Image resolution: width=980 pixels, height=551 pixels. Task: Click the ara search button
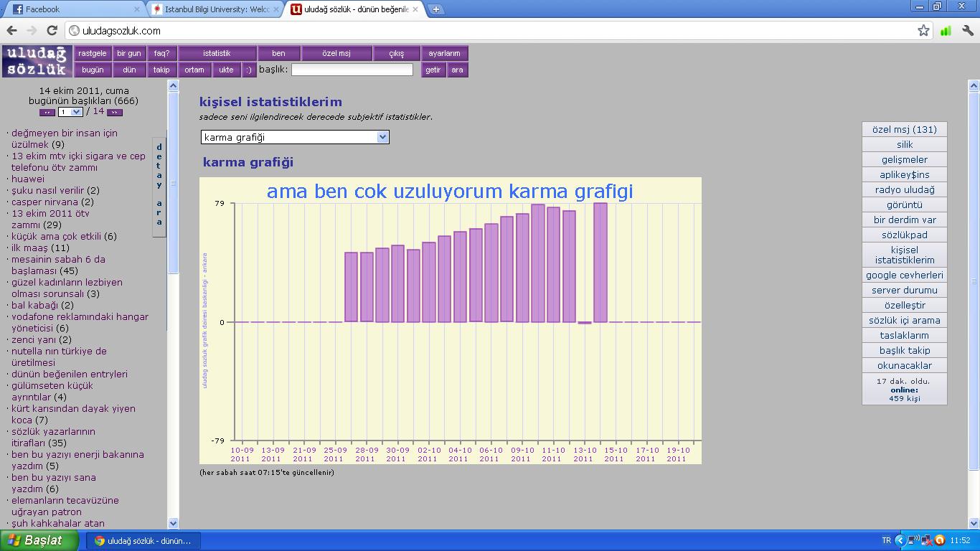457,70
